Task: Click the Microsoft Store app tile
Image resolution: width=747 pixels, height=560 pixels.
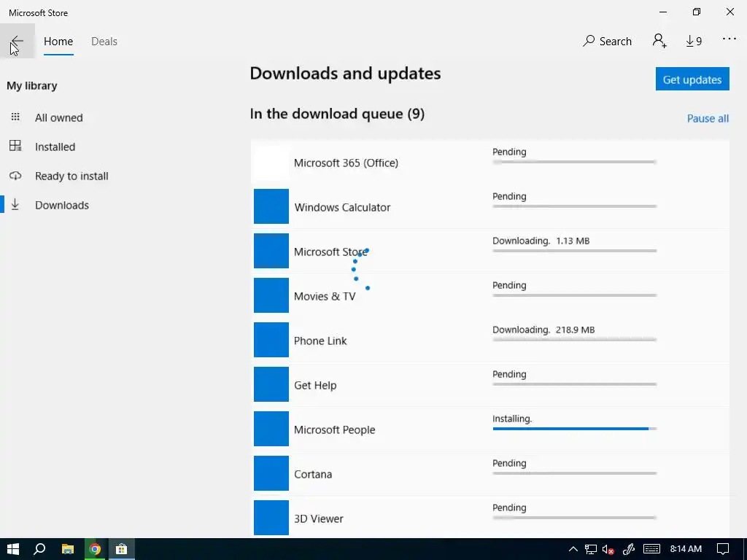Action: [271, 251]
